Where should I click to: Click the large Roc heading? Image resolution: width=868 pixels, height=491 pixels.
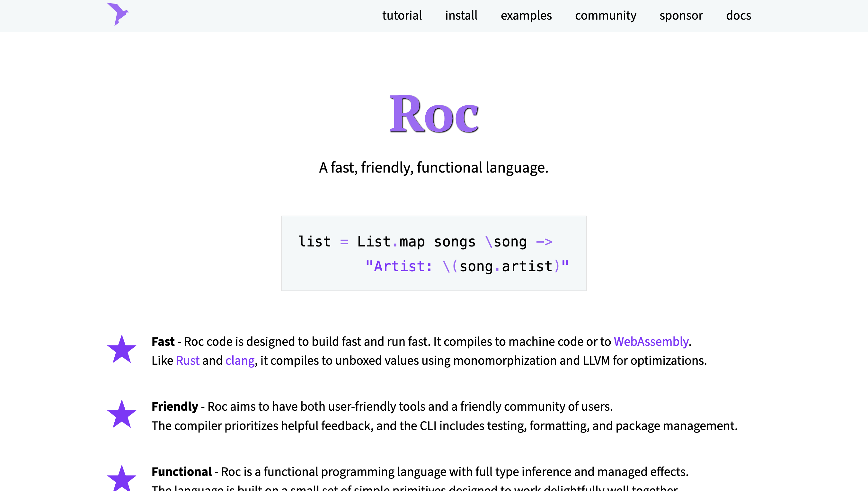pyautogui.click(x=434, y=114)
